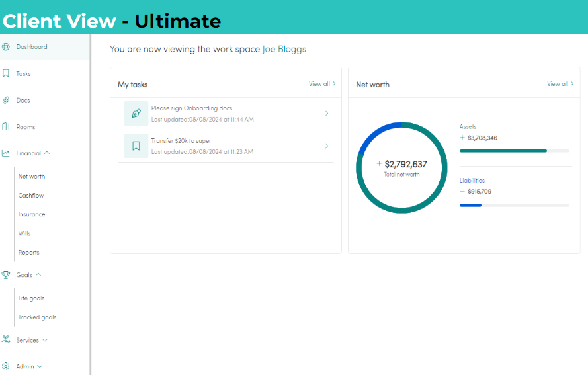Expand the Services menu chevron
Screen dimensions: 588x375
coord(45,340)
